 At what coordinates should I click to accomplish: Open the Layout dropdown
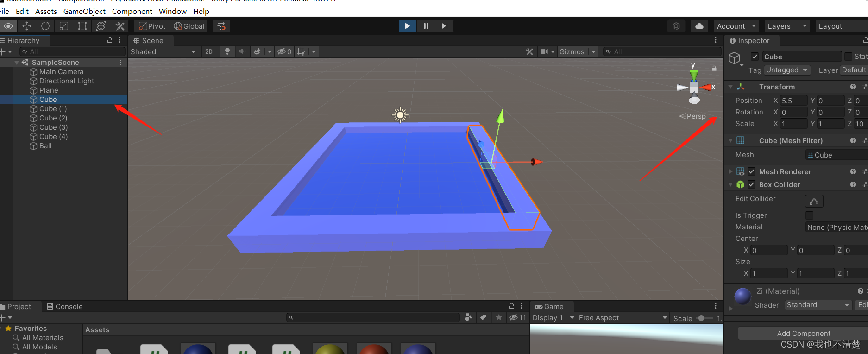pos(841,26)
